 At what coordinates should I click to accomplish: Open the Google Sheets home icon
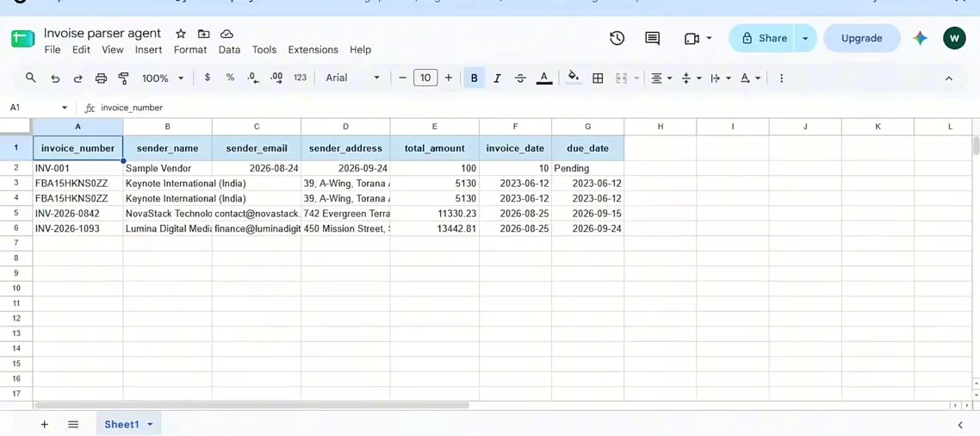23,39
